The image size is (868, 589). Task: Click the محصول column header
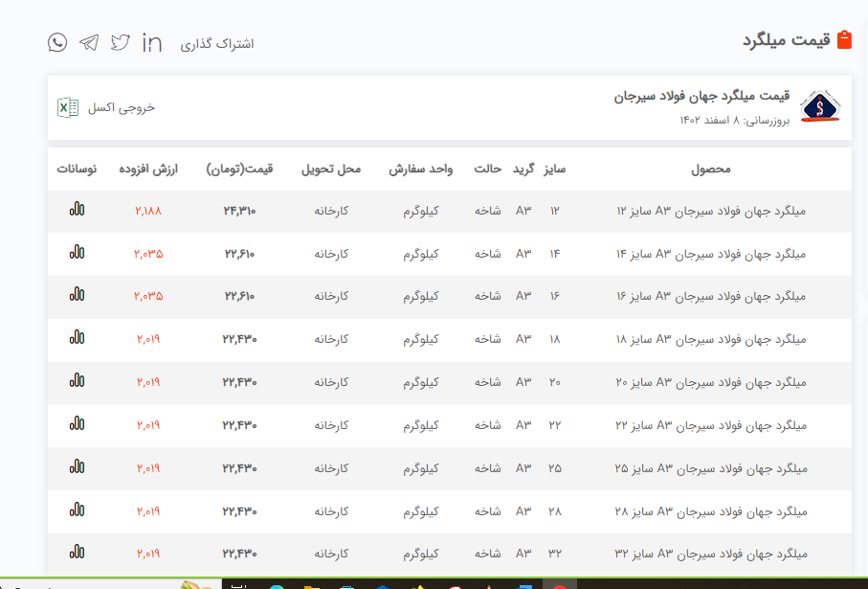tap(711, 170)
